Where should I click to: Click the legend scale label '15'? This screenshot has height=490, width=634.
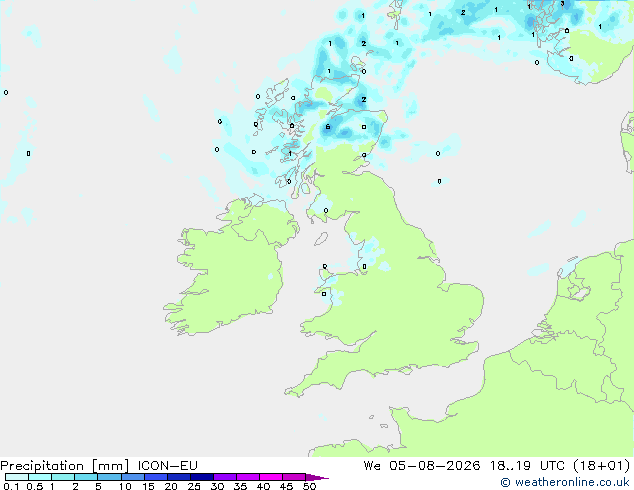(148, 486)
